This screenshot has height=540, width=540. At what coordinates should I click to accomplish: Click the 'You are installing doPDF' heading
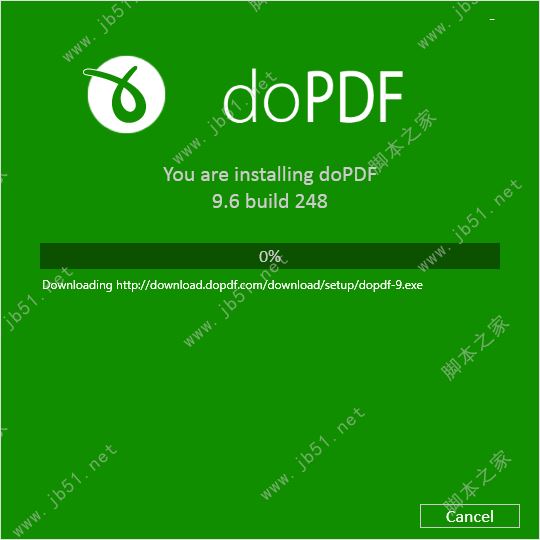click(x=270, y=174)
